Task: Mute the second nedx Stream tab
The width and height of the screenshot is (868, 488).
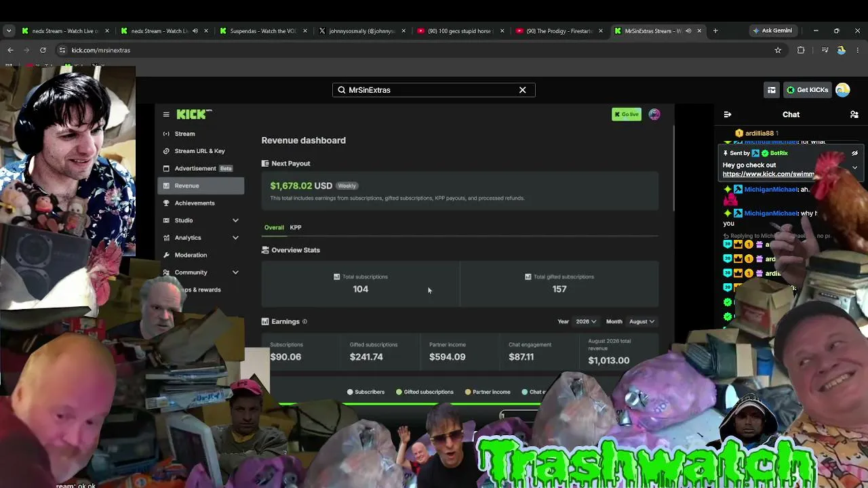Action: coord(195,30)
